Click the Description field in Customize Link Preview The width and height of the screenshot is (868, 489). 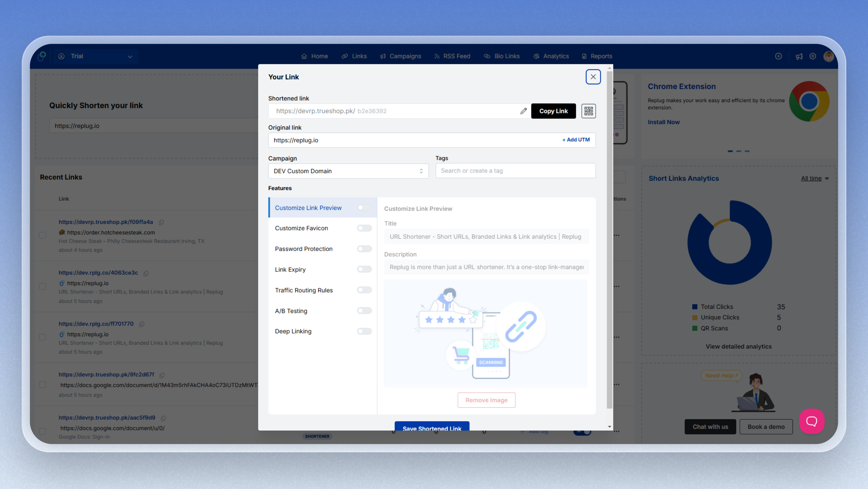[486, 267]
